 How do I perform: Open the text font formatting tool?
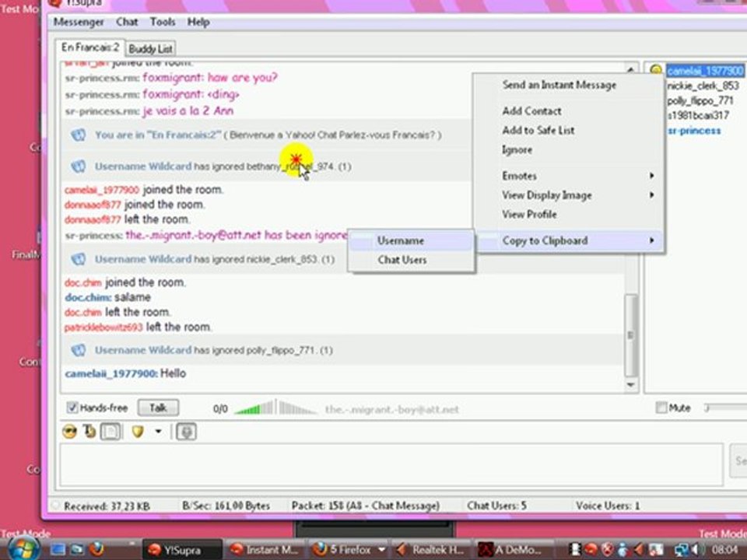point(89,432)
